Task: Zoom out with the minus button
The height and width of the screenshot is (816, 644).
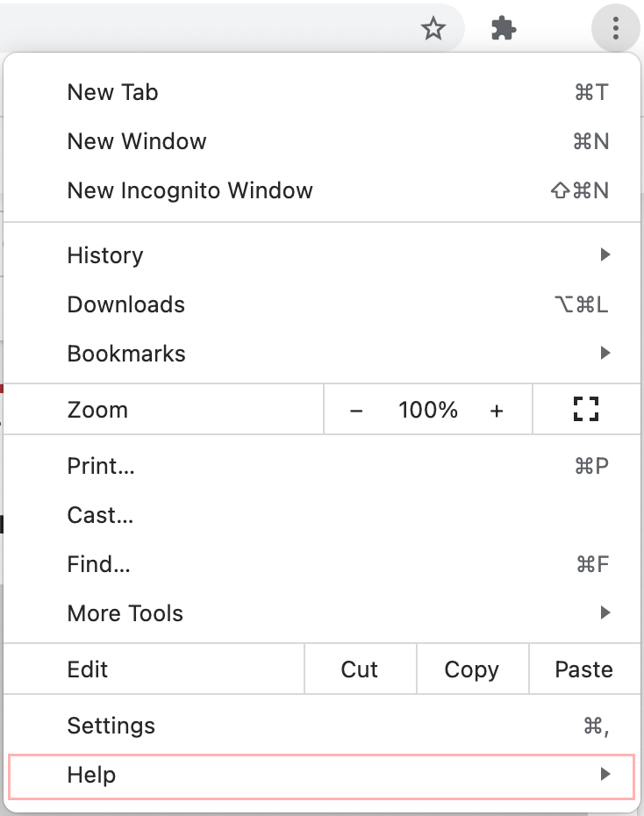Action: pyautogui.click(x=356, y=411)
